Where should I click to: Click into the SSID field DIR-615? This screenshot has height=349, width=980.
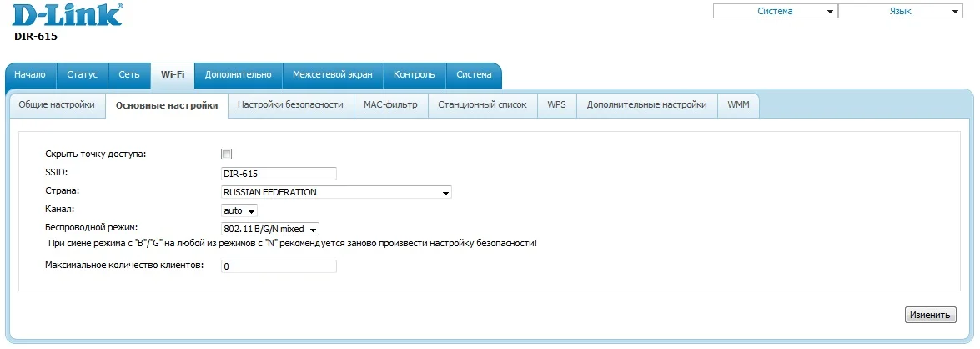[x=279, y=174]
